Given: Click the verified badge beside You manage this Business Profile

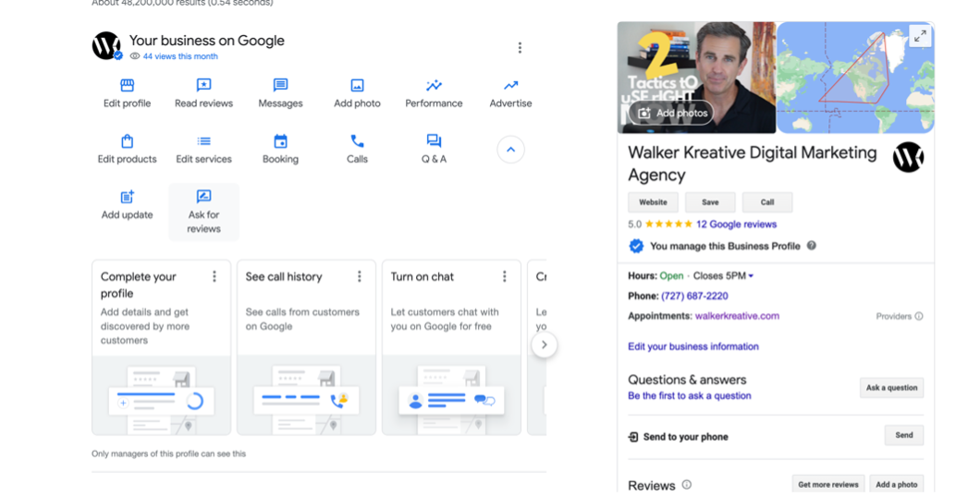Looking at the screenshot, I should click(636, 246).
